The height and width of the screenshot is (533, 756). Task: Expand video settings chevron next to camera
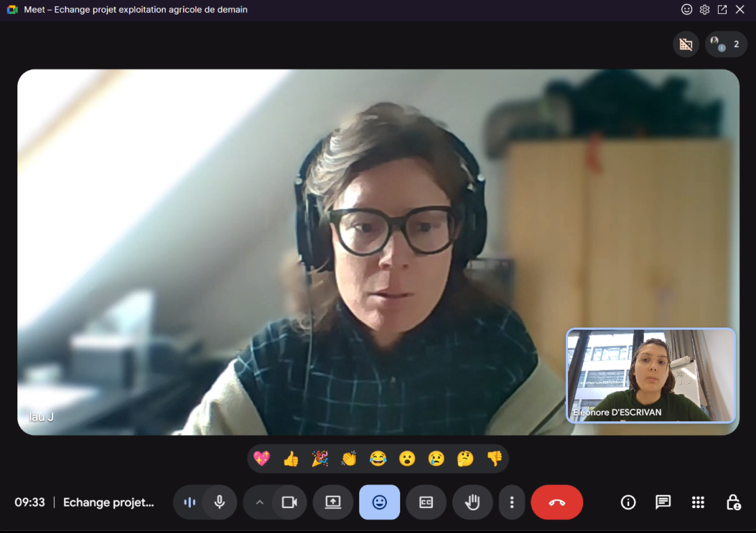tap(259, 502)
